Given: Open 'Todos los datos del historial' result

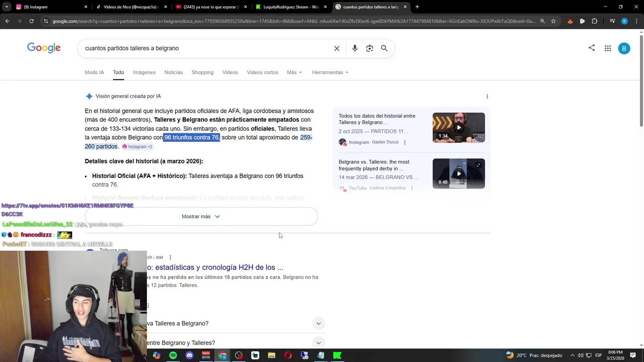Looking at the screenshot, I should pyautogui.click(x=377, y=119).
